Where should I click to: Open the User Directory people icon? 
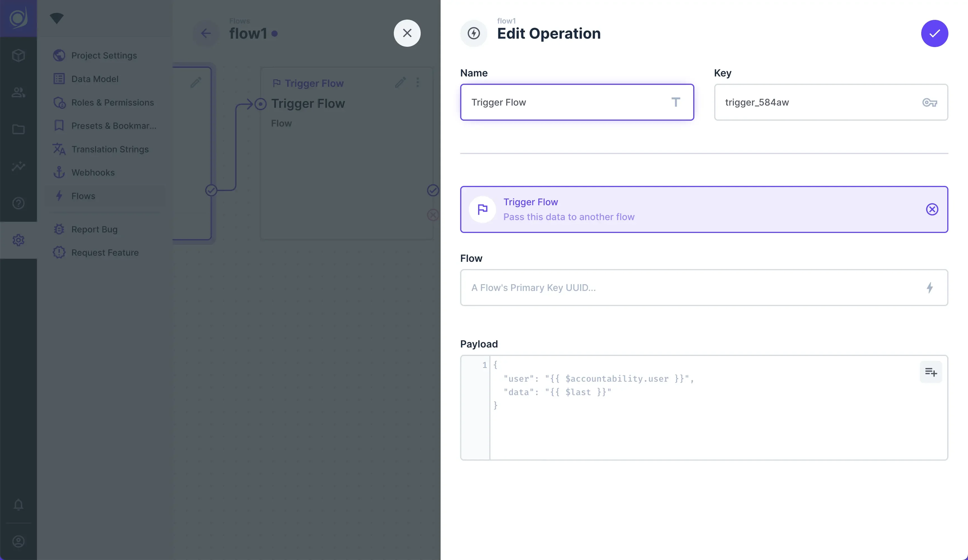tap(18, 92)
